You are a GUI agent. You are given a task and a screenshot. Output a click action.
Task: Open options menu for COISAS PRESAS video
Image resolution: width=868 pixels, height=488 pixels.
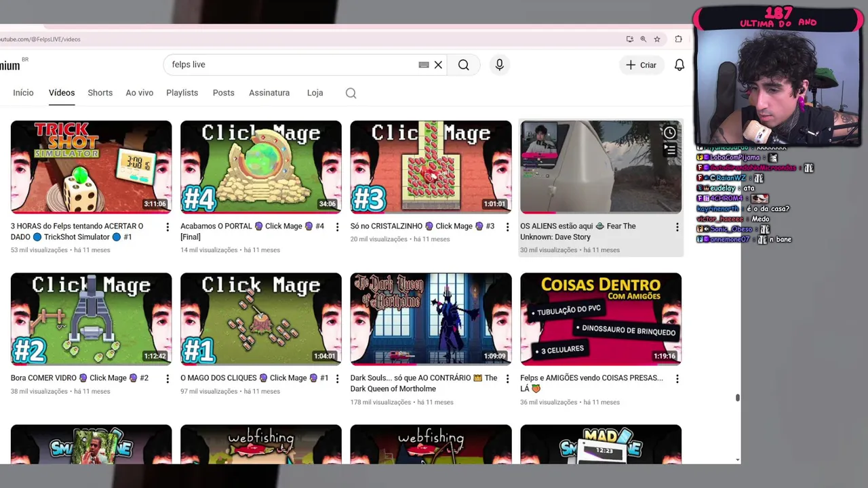pyautogui.click(x=677, y=379)
